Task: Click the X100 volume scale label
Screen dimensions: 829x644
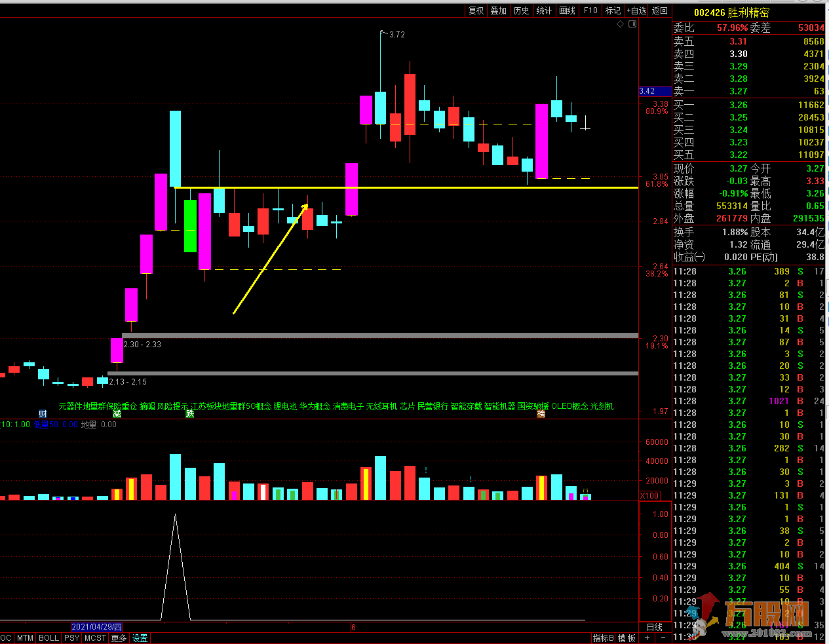Action: tap(649, 496)
